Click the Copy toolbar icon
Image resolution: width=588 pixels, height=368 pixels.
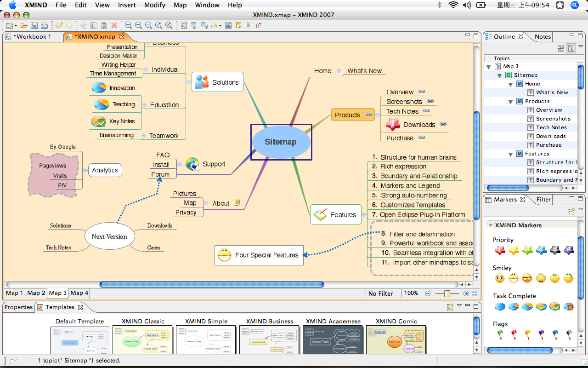click(x=94, y=26)
